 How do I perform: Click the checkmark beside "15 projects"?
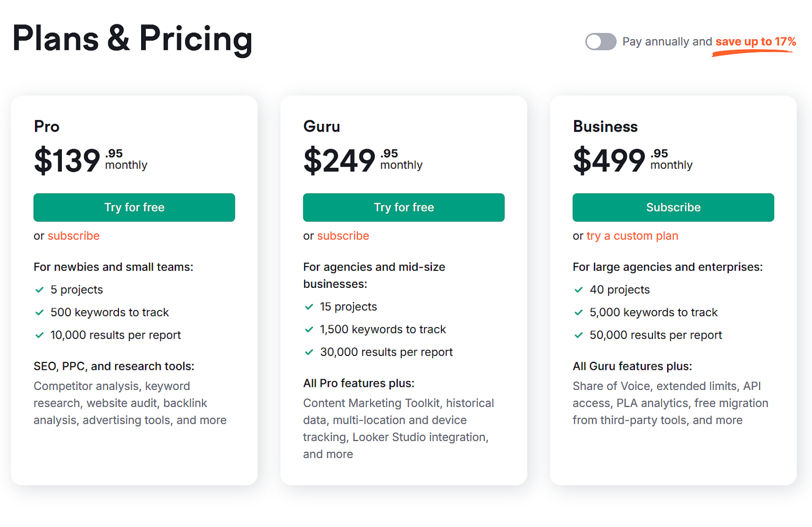[309, 307]
